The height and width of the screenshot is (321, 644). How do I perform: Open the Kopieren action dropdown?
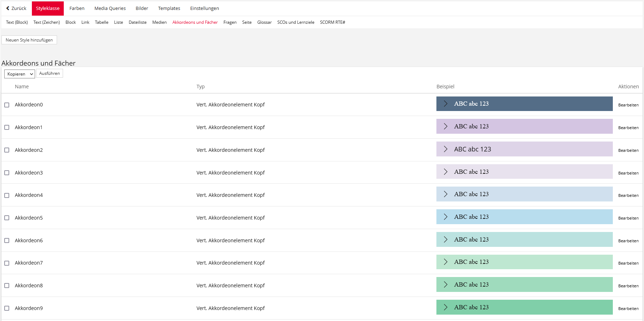tap(19, 74)
